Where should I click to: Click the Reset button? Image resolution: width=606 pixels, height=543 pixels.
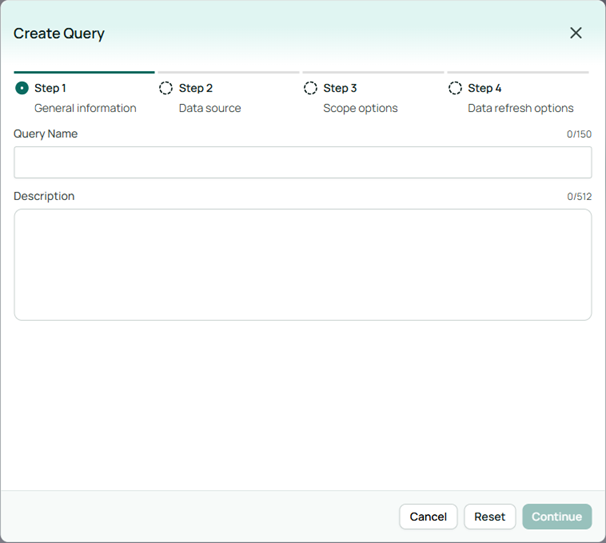(x=490, y=517)
